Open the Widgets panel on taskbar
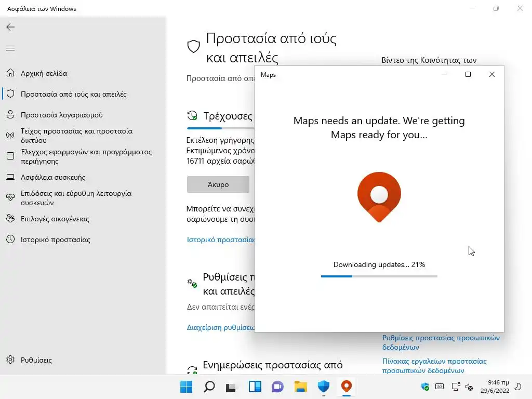The height and width of the screenshot is (399, 532). 255,387
